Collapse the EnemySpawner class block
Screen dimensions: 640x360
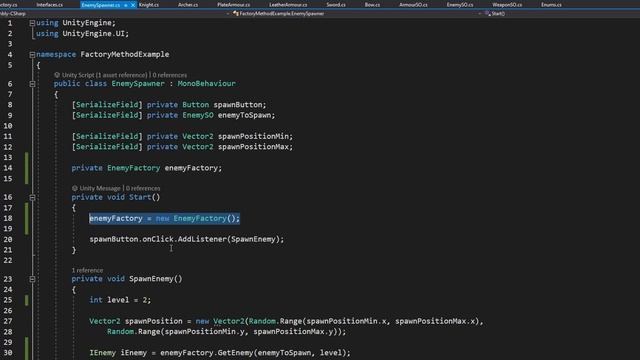pyautogui.click(x=32, y=84)
